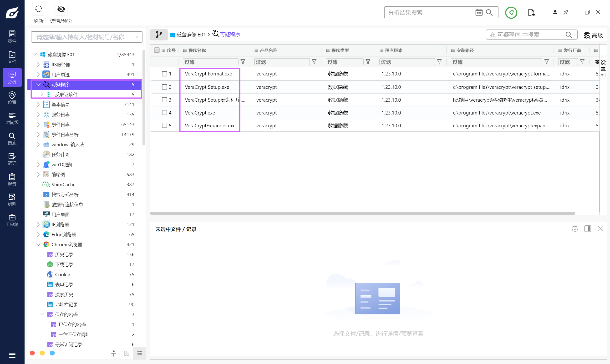Viewport: 610px width, 364px height.
Task: Click the hamburger menu at sidebar bottom
Action: [12, 355]
